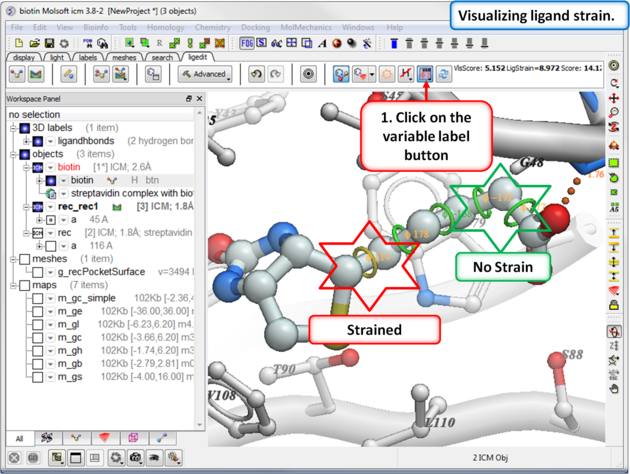The height and width of the screenshot is (474, 630).
Task: Click the undo arrow in ligedit toolbar
Action: tap(257, 74)
